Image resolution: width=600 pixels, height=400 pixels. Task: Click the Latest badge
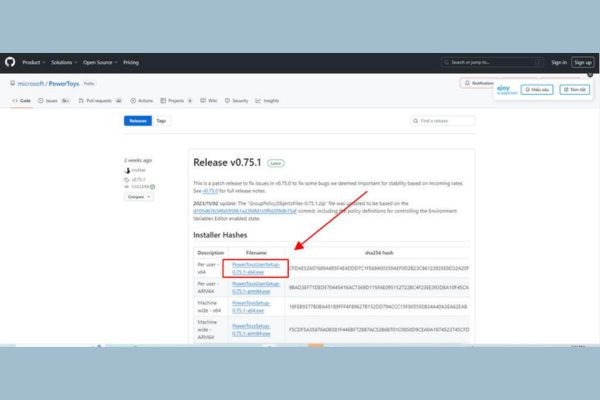[276, 163]
